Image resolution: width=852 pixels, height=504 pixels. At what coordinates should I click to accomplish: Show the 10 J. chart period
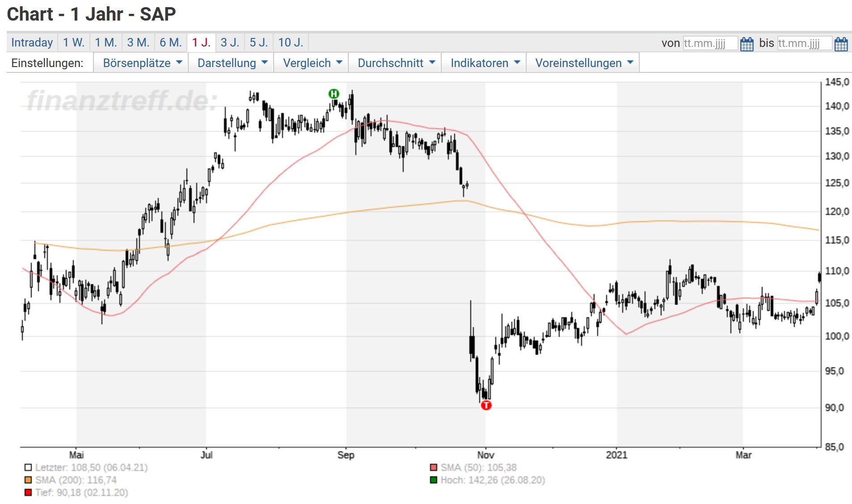pos(291,42)
